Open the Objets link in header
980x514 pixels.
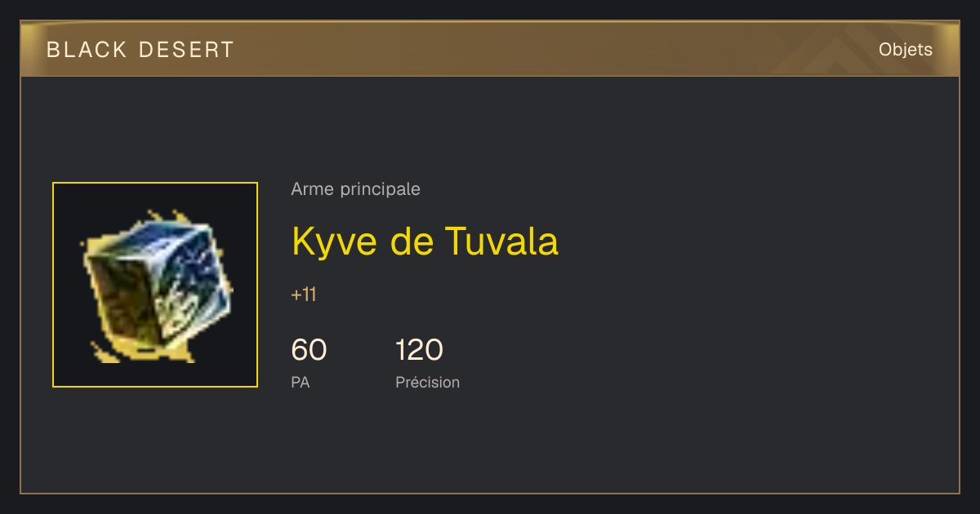coord(906,50)
